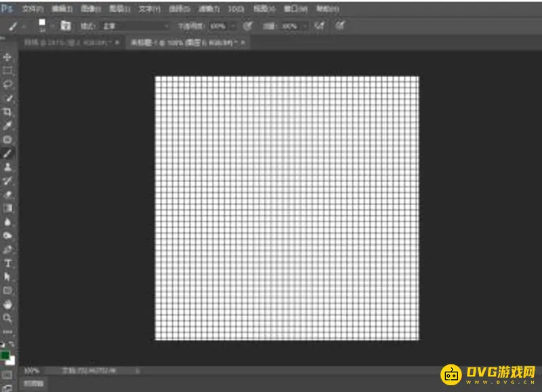542x392 pixels.
Task: Select the Zoom tool
Action: 7,318
